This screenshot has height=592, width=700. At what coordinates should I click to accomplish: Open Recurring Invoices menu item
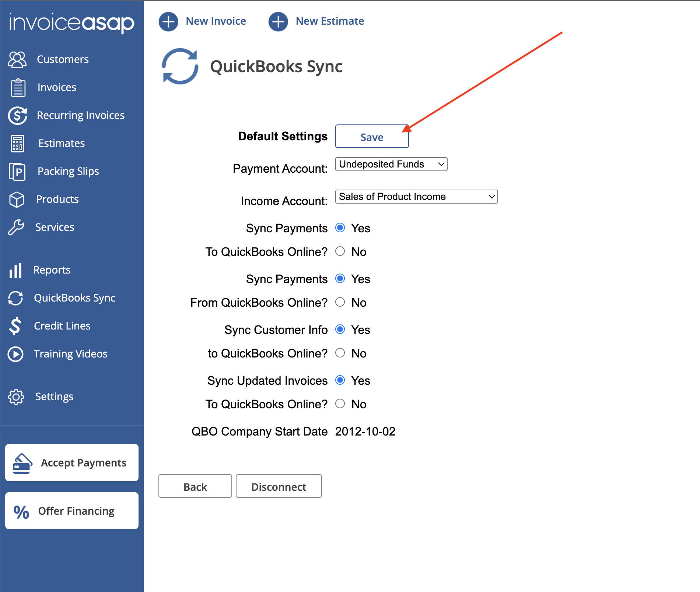pos(81,115)
